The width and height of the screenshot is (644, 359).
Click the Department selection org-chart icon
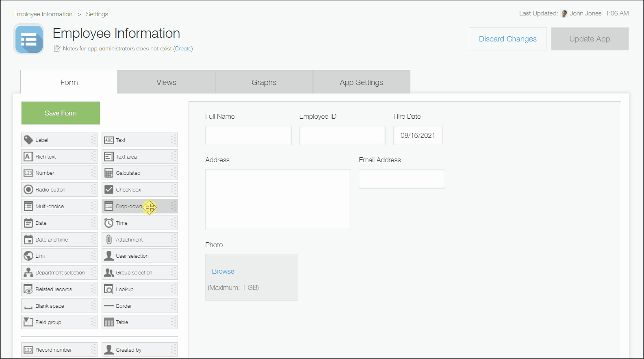28,272
